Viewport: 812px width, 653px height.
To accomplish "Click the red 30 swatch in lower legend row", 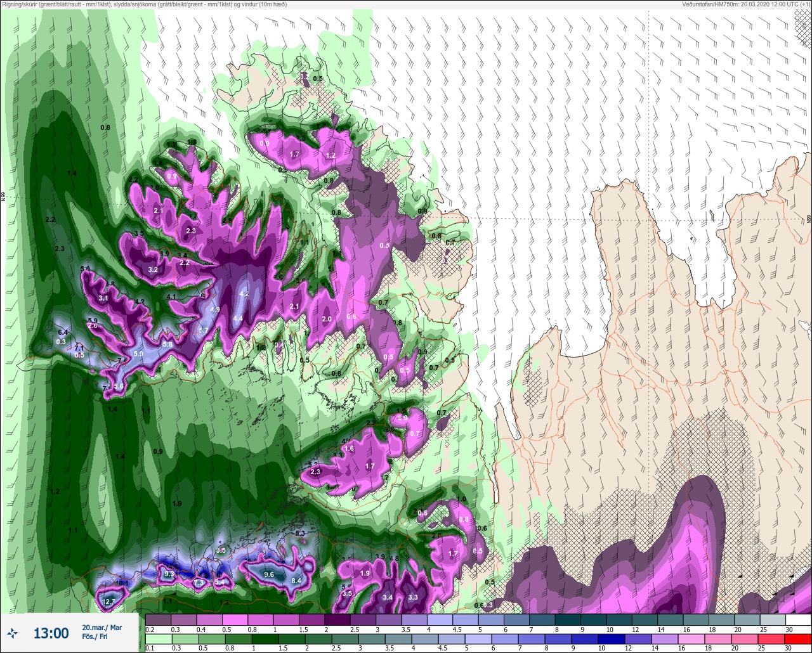I will [798, 638].
